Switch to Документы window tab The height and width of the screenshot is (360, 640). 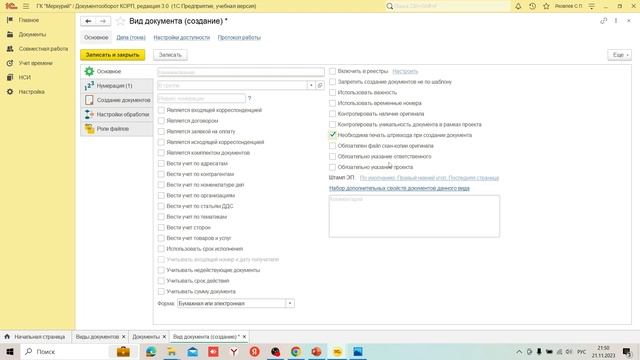(x=146, y=337)
